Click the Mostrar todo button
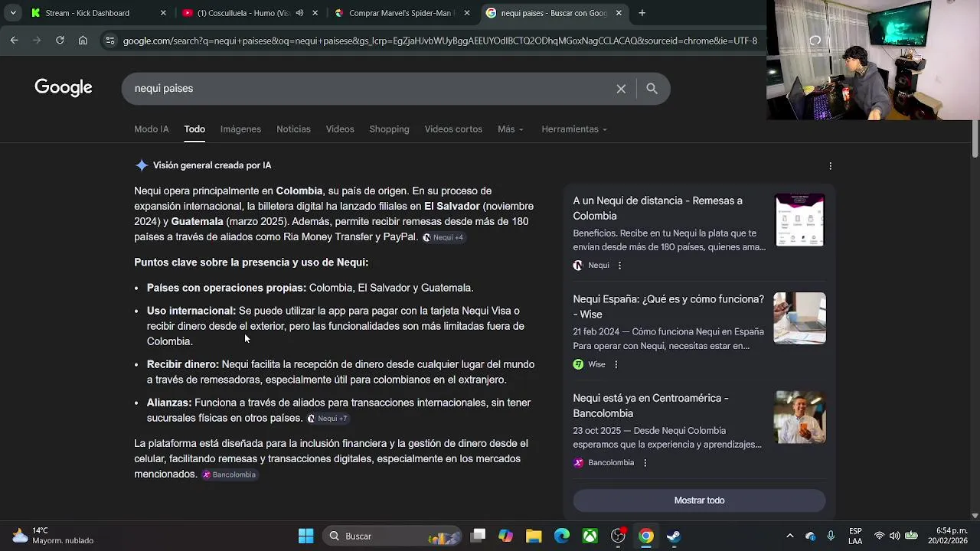The width and height of the screenshot is (980, 551). (699, 500)
